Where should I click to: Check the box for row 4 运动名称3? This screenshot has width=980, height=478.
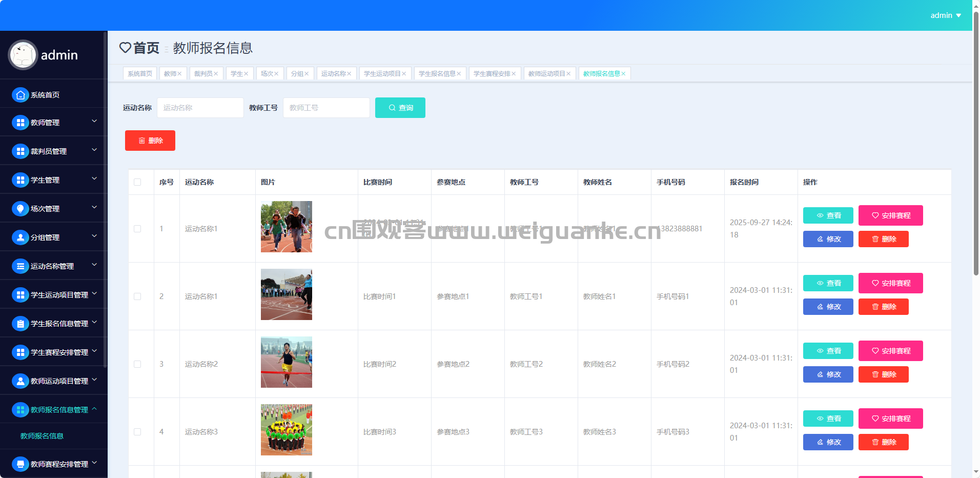(x=137, y=432)
